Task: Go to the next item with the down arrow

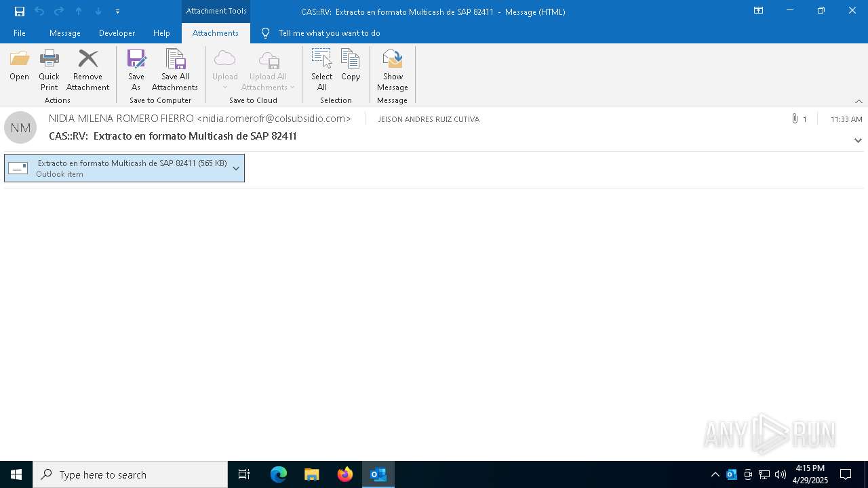Action: coord(98,12)
